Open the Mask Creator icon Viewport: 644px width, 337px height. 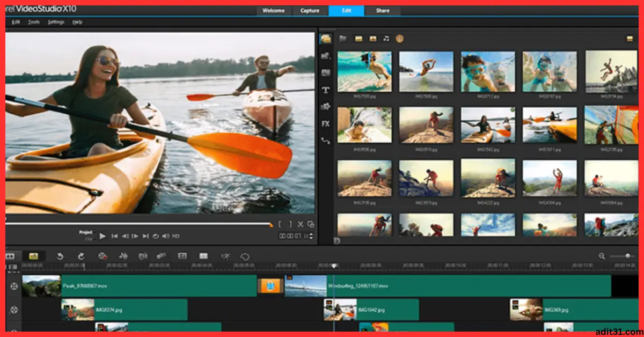[245, 257]
